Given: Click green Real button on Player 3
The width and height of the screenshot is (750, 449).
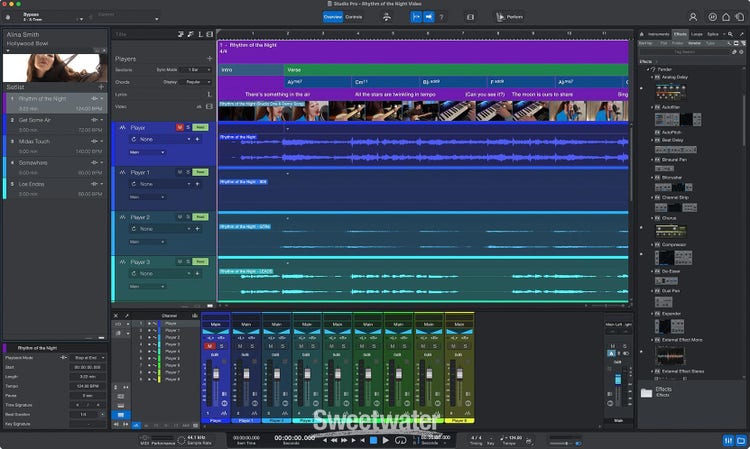Looking at the screenshot, I should coord(200,262).
